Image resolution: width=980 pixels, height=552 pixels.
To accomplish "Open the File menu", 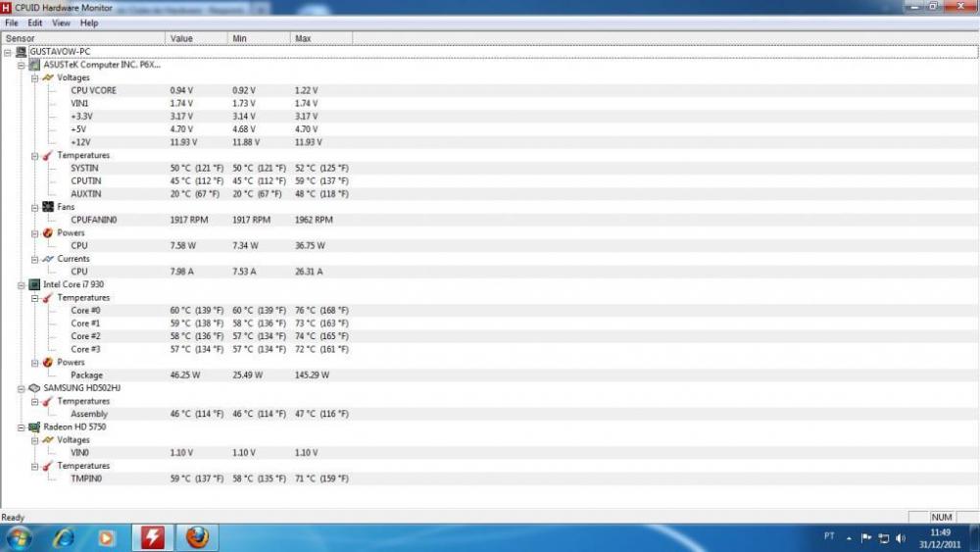I will coord(11,23).
